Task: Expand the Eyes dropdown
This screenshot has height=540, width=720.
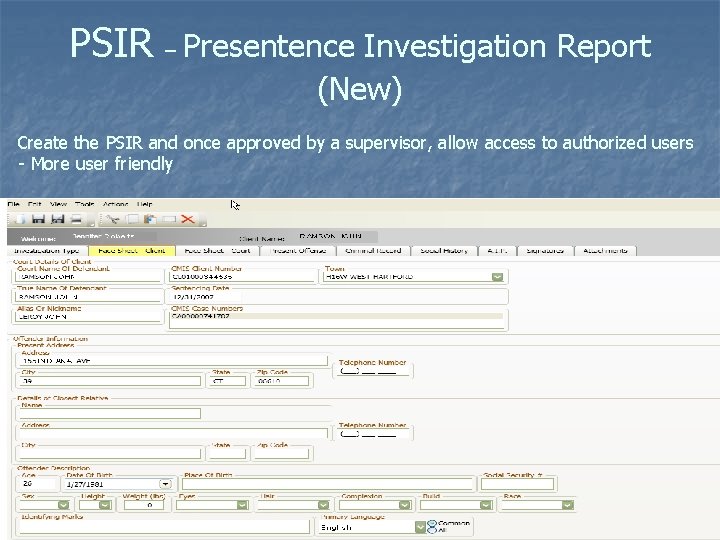Action: (x=242, y=505)
